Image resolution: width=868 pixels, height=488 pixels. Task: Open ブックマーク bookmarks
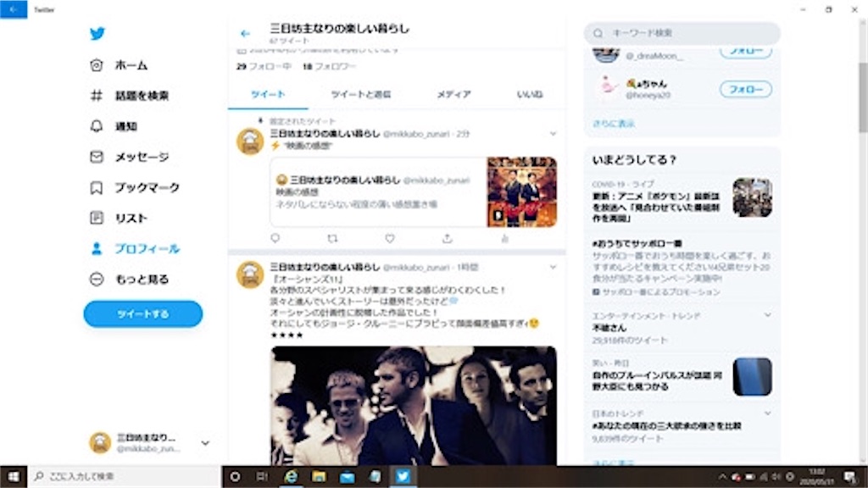[135, 187]
